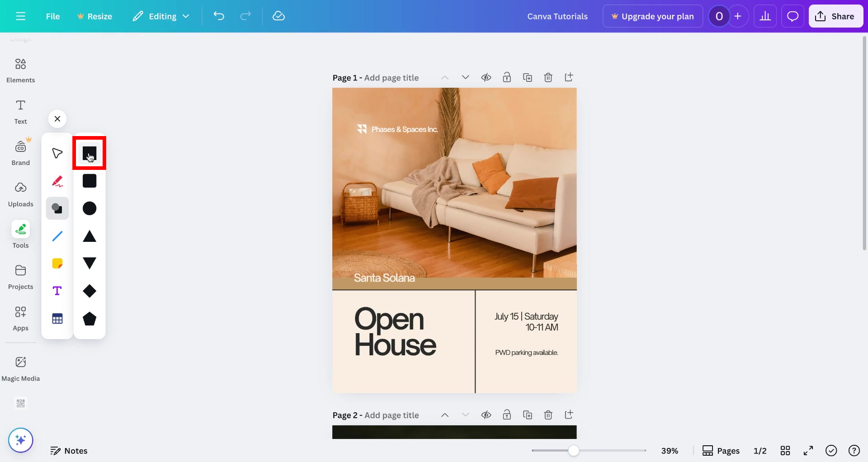Open Canva Tutorials

click(x=557, y=16)
